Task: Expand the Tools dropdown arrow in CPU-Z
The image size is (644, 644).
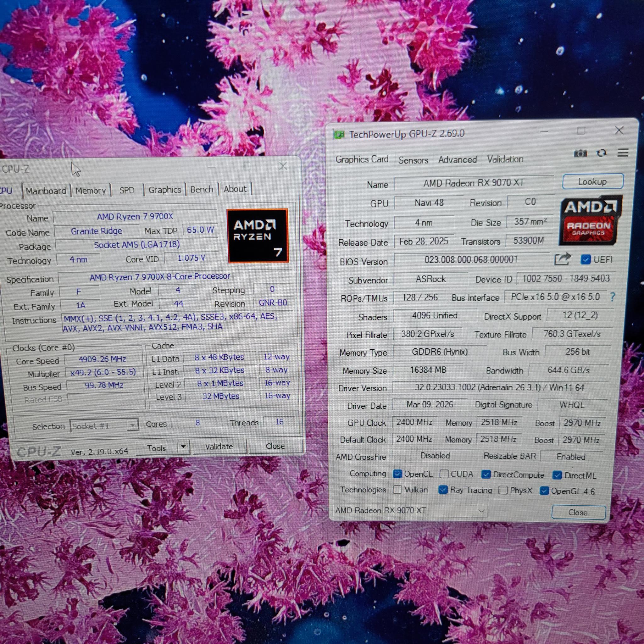Action: coord(183,447)
